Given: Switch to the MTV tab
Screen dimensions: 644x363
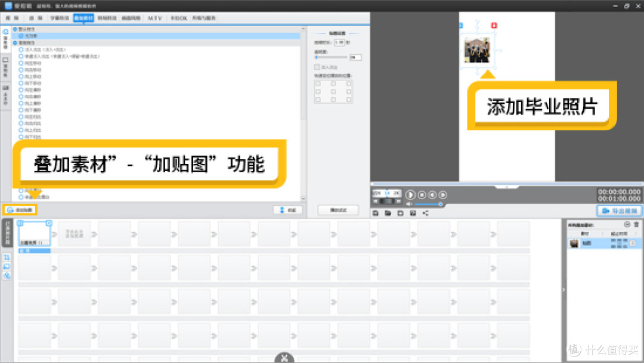Looking at the screenshot, I should (x=155, y=18).
